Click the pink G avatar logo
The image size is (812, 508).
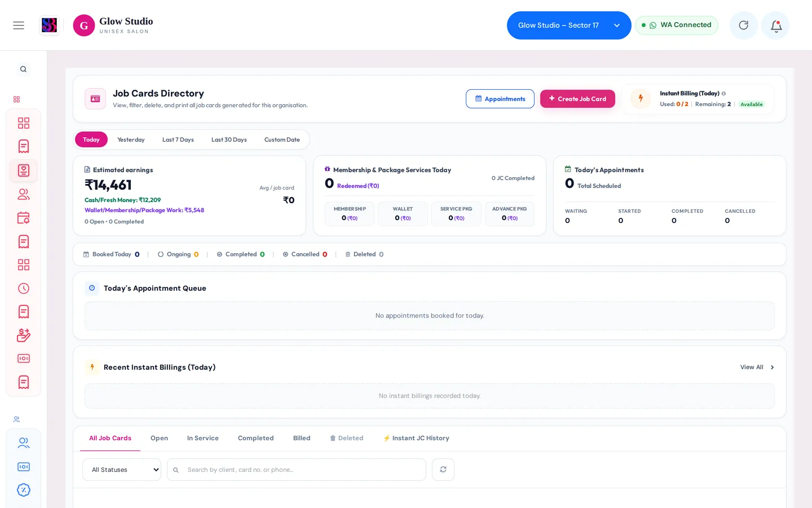(x=84, y=25)
